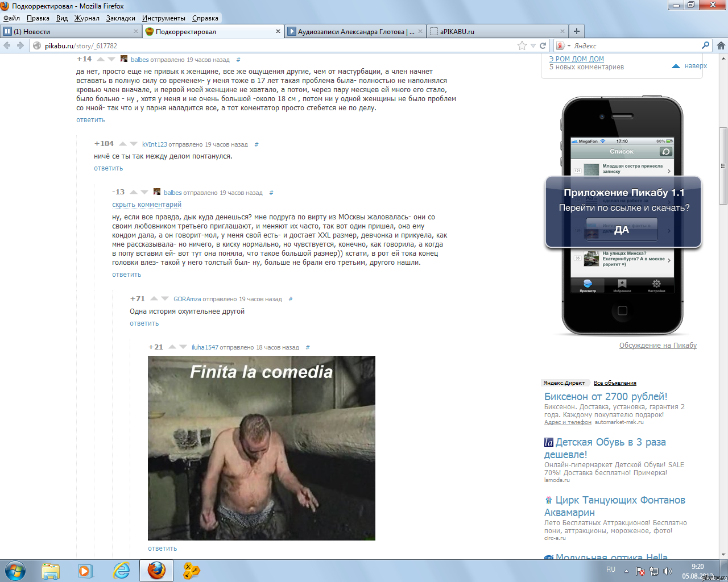This screenshot has height=582, width=728.
Task: Open the Правка menu
Action: pos(38,18)
